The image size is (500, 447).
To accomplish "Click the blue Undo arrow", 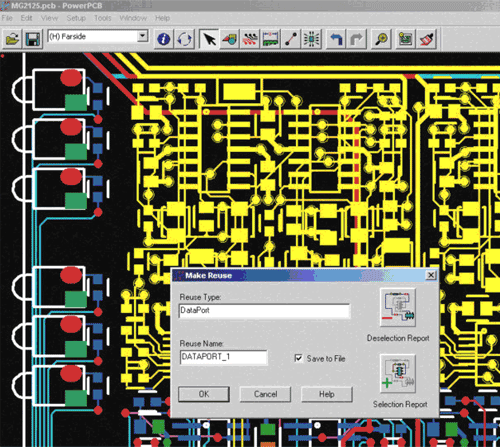I will (x=336, y=39).
